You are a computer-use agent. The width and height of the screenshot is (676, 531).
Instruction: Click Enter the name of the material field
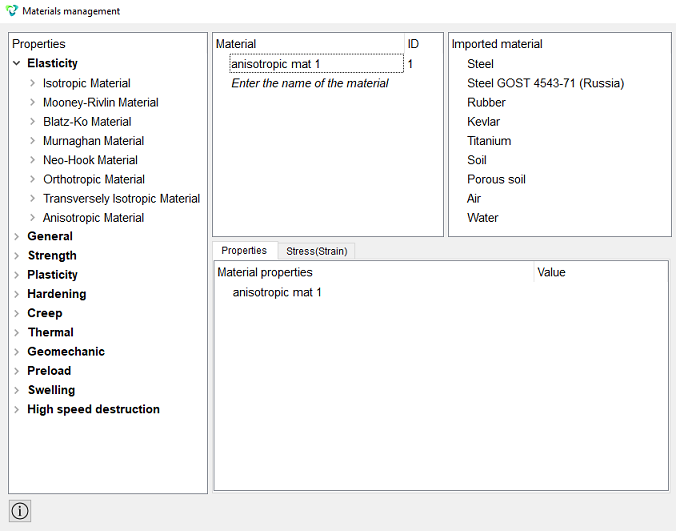tap(310, 83)
